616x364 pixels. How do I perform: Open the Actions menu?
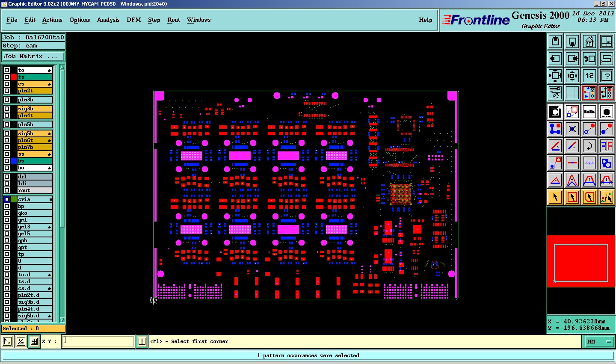pos(52,20)
